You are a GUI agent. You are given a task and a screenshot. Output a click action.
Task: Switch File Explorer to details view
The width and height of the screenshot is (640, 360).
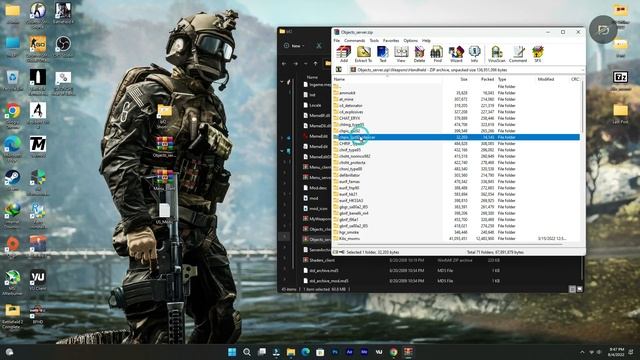click(x=572, y=289)
